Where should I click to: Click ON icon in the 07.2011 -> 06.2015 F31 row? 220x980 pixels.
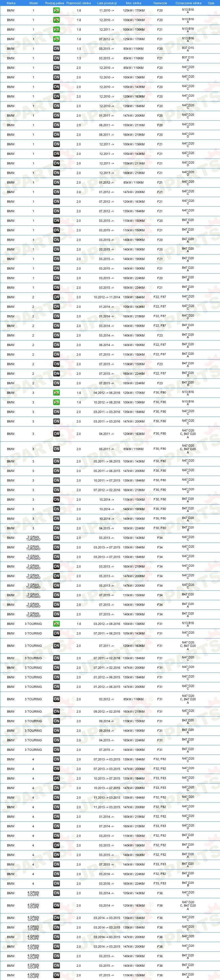[56, 633]
